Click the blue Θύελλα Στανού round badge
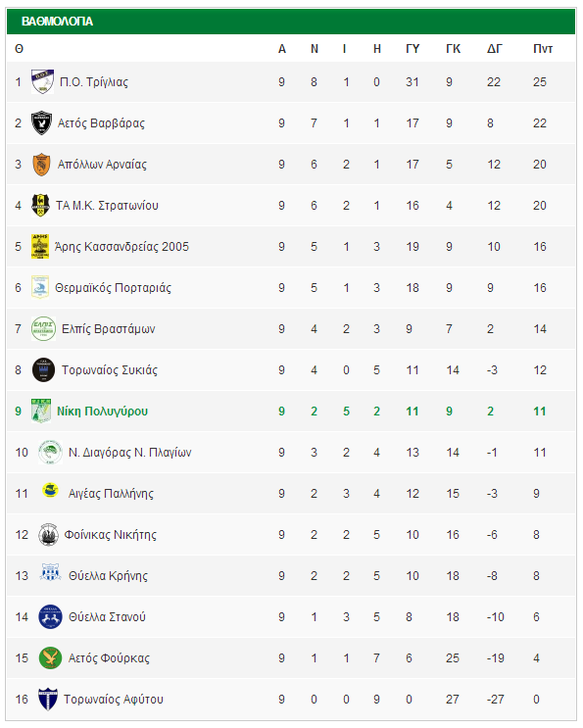 [50, 616]
